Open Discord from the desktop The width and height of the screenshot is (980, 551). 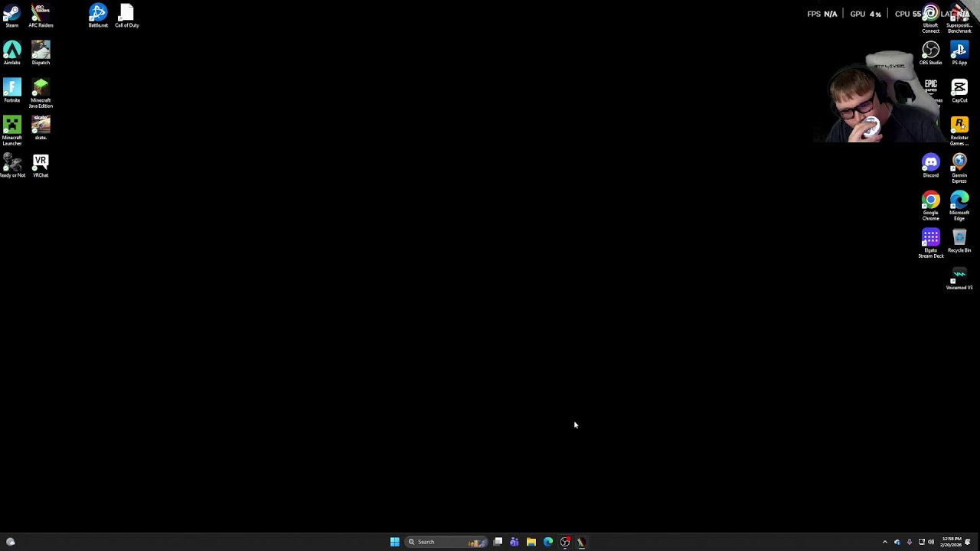click(930, 165)
